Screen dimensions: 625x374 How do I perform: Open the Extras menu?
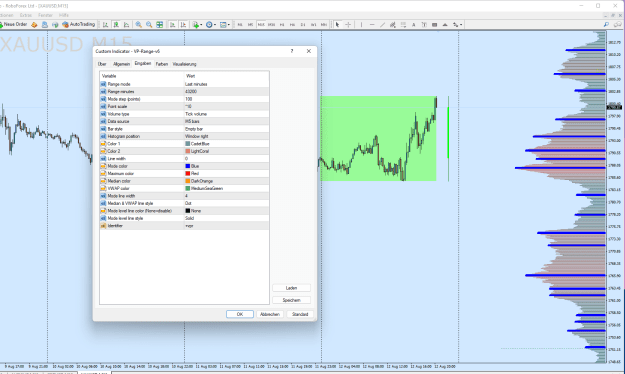(x=26, y=15)
